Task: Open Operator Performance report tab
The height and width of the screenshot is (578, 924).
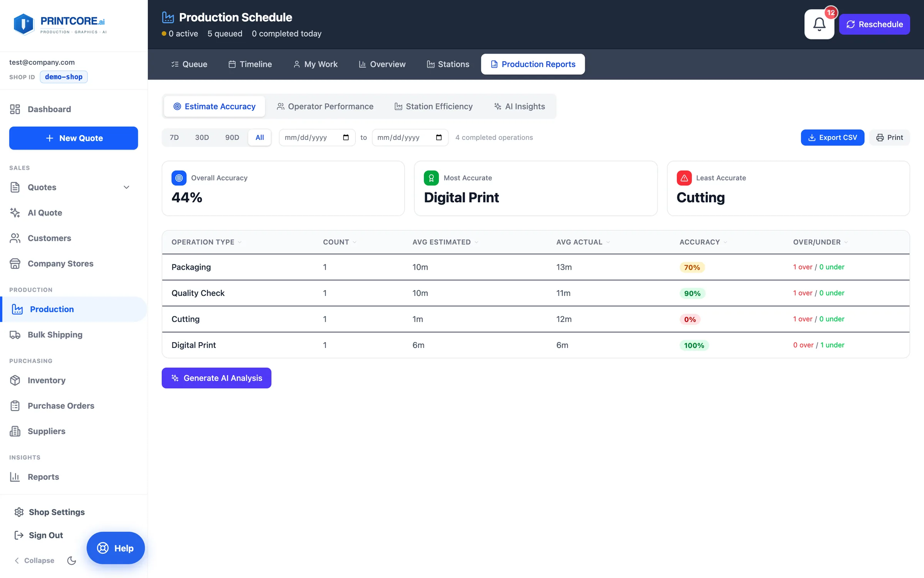Action: (325, 106)
